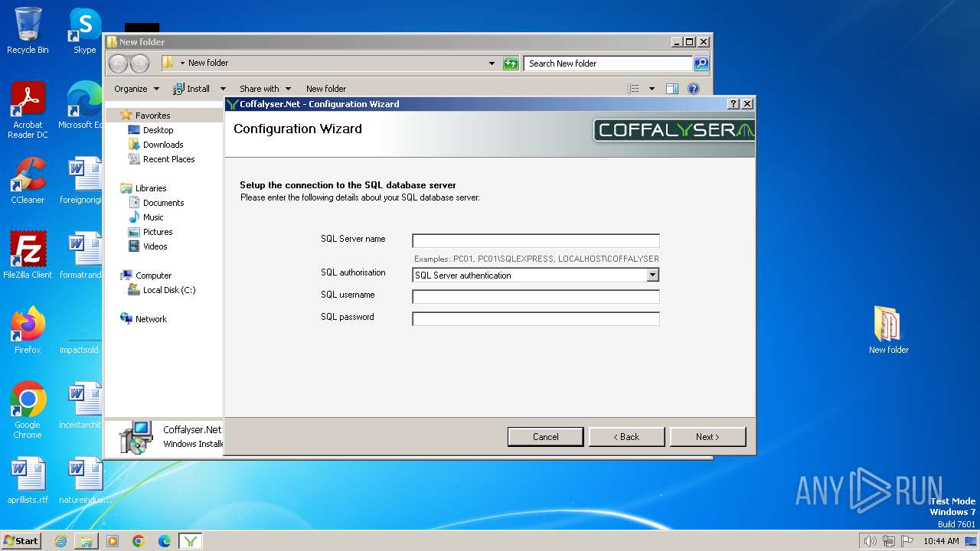The height and width of the screenshot is (551, 980).
Task: Change view icon in Explorer toolbar
Action: 633,89
